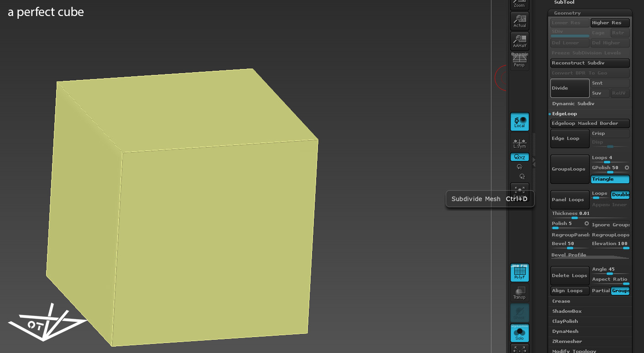Click the Zoom magnifier icon
The image size is (644, 353).
(519, 5)
